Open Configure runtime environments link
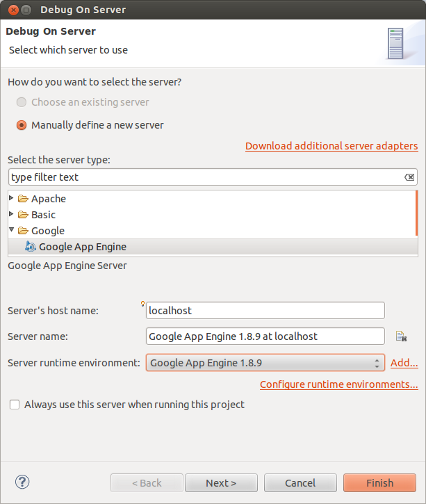 coord(338,384)
